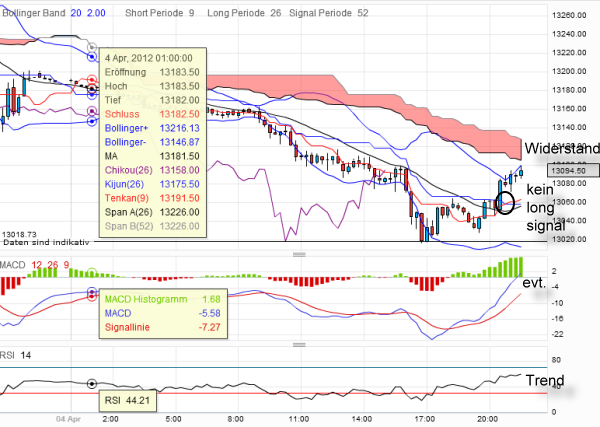Image resolution: width=600 pixels, height=427 pixels.
Task: Click the 14:00 time axis label
Action: point(362,419)
